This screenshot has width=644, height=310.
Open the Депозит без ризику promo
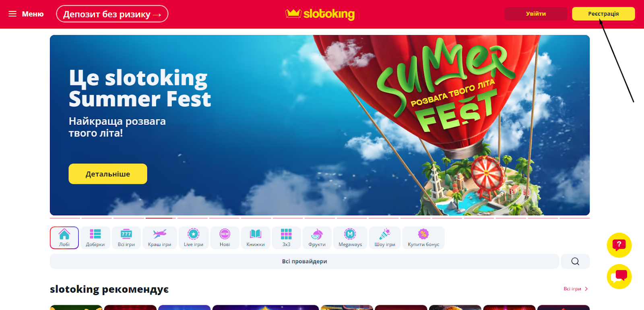tap(112, 14)
